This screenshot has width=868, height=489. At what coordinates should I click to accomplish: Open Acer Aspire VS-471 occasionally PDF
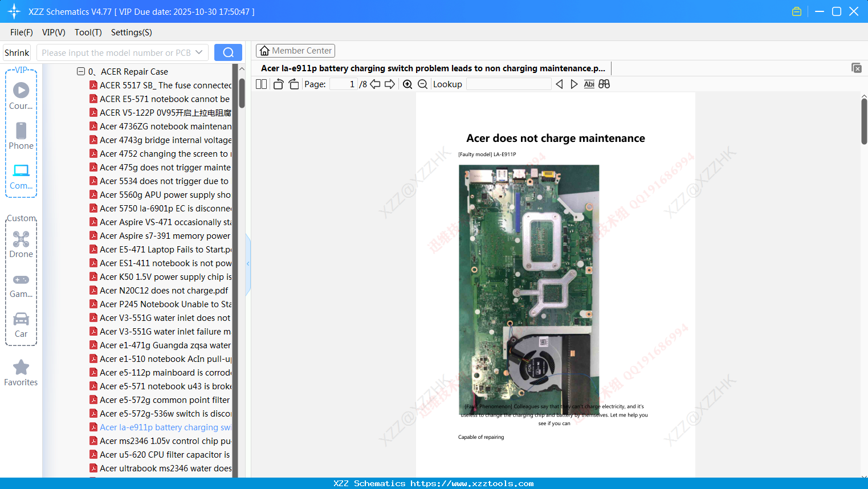point(160,222)
